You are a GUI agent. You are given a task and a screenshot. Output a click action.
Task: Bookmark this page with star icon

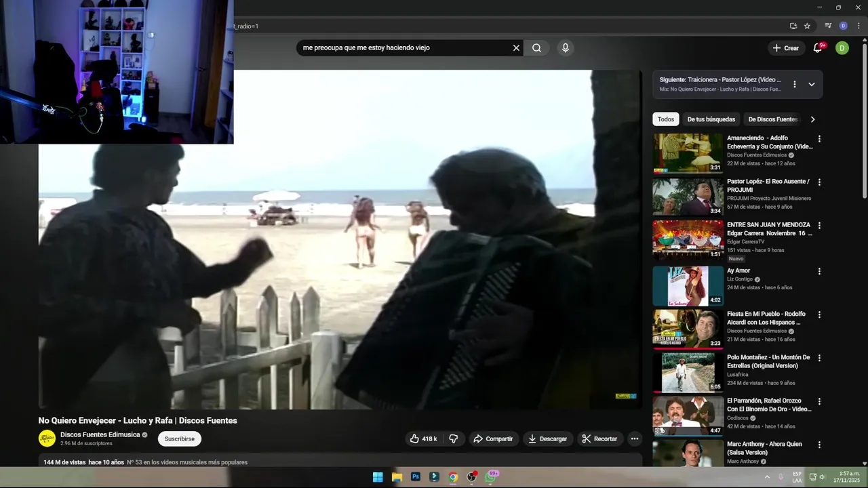(x=807, y=26)
